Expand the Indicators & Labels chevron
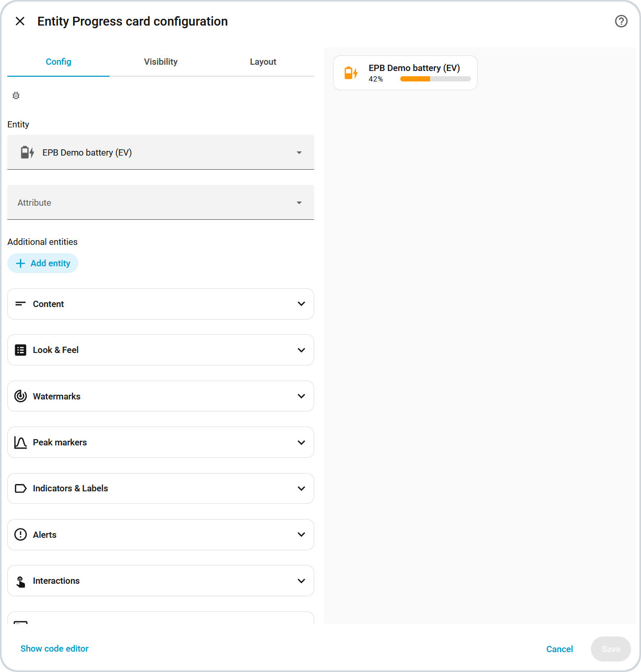The width and height of the screenshot is (641, 672). click(301, 489)
